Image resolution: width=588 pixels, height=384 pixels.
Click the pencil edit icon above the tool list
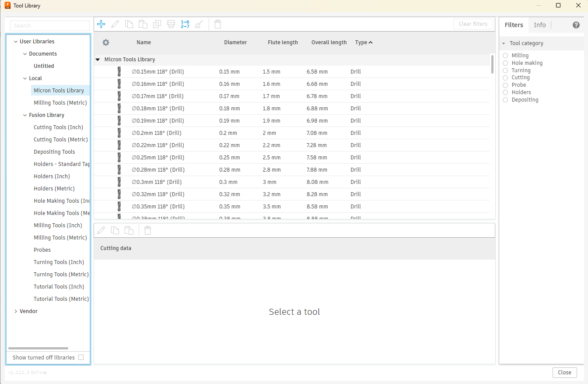pos(115,24)
